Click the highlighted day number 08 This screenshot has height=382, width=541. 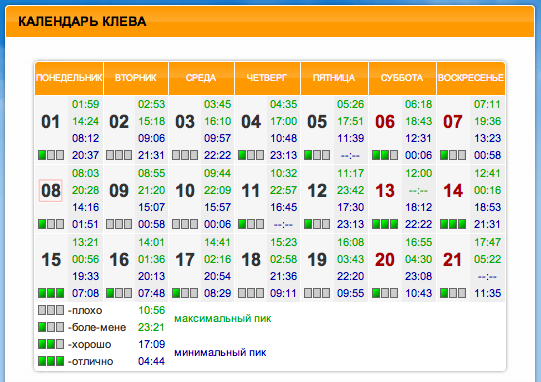point(51,190)
